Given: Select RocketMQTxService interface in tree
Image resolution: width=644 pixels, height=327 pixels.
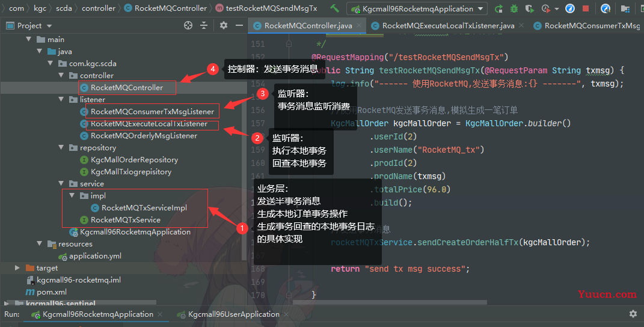Looking at the screenshot, I should pos(125,220).
